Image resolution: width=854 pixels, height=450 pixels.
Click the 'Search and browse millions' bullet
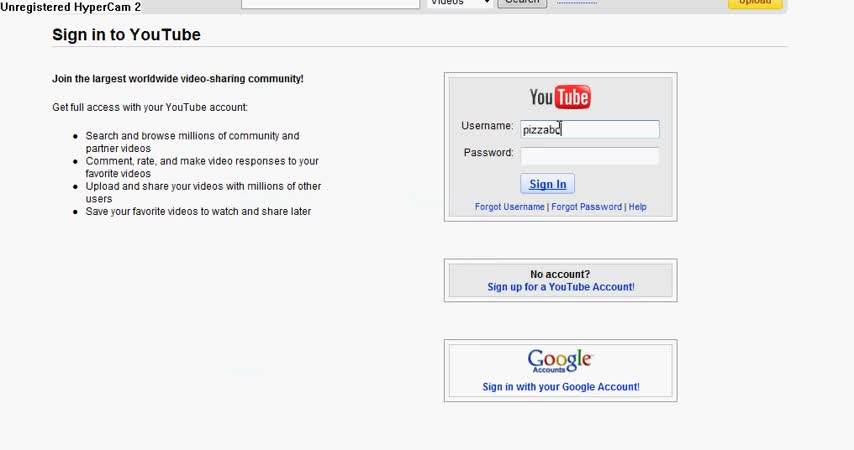192,142
